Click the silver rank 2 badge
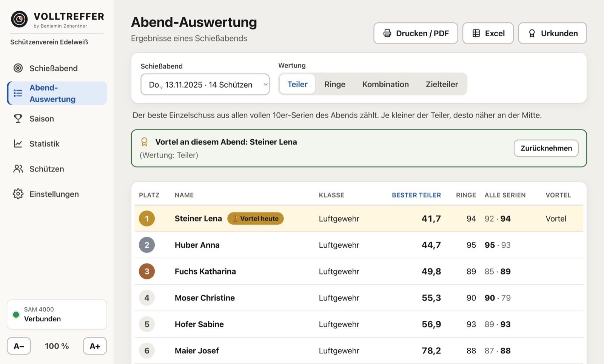Screen dimensions: 604x364 pos(147,245)
